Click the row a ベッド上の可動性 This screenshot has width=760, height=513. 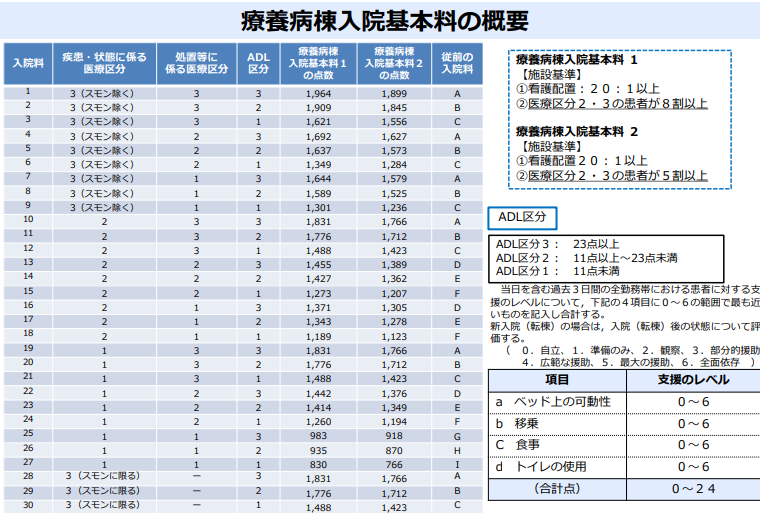[624, 402]
